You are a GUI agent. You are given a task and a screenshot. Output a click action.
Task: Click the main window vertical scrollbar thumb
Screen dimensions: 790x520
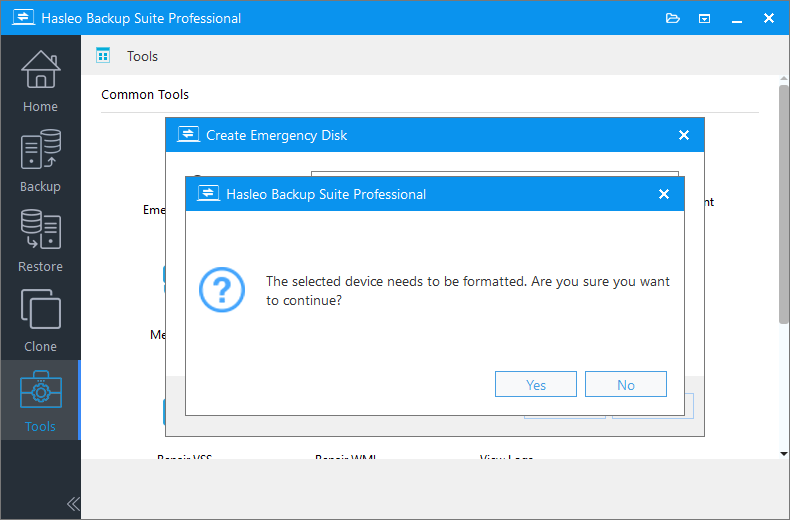click(x=783, y=204)
